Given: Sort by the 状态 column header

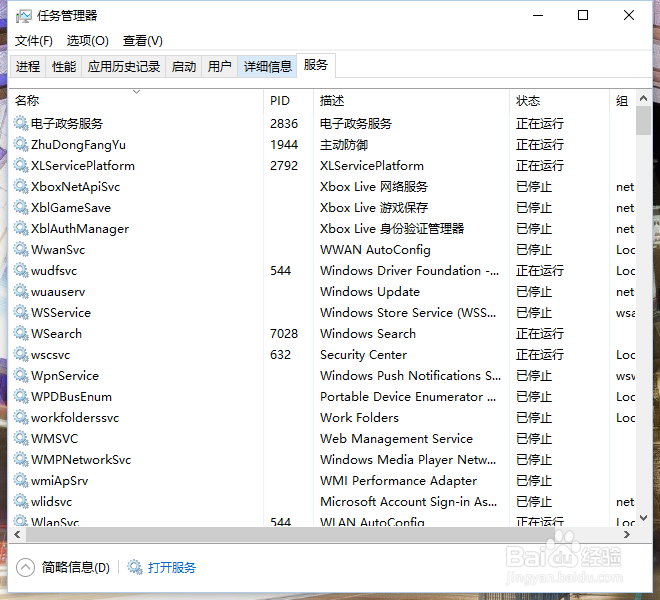Looking at the screenshot, I should click(559, 101).
